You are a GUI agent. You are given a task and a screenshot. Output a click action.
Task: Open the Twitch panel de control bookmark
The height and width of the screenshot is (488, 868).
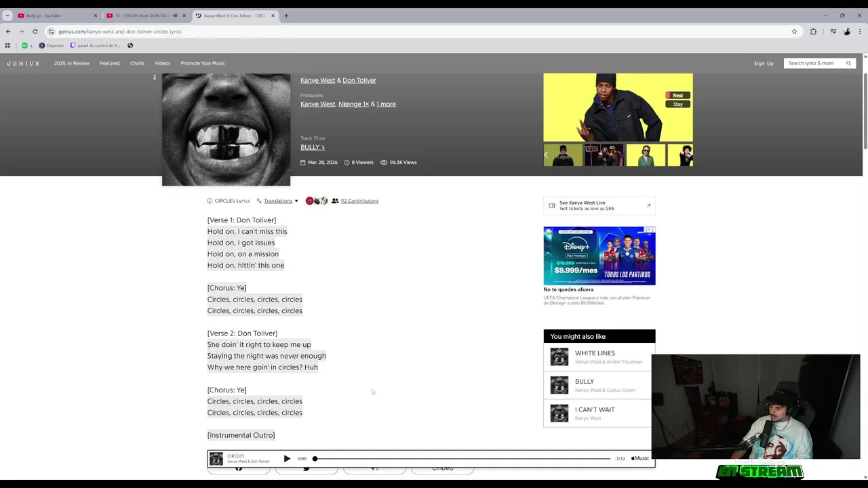click(x=95, y=45)
